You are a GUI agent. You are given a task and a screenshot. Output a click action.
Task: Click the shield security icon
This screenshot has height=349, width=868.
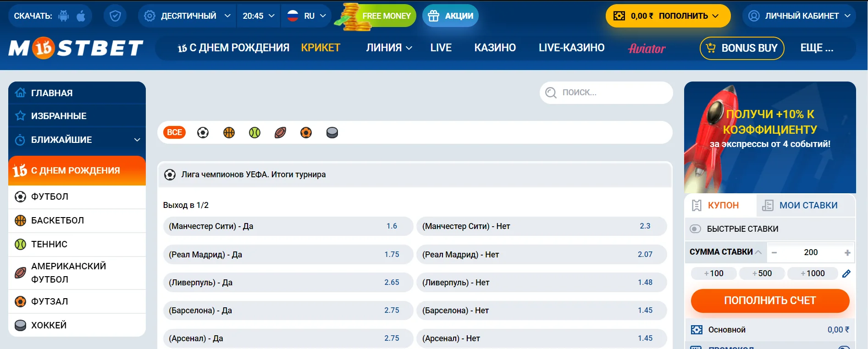pyautogui.click(x=115, y=16)
